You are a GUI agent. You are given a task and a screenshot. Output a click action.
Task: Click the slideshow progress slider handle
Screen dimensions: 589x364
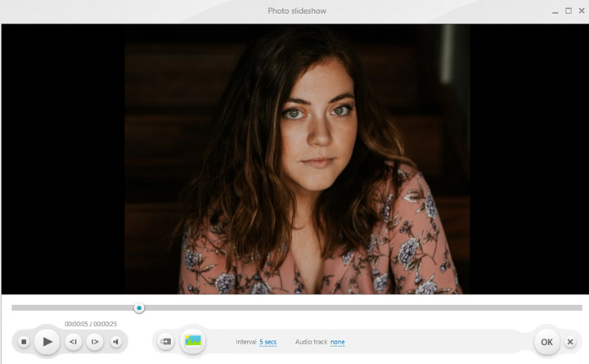tap(139, 308)
